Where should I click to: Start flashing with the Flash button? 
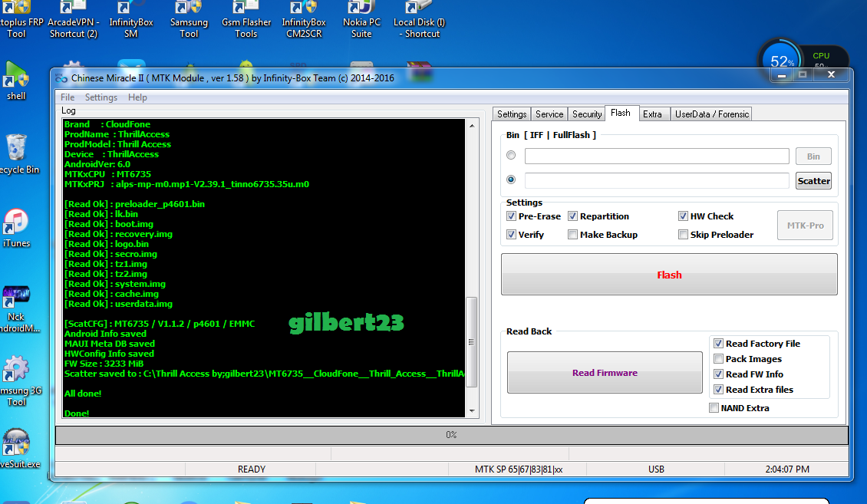tap(669, 275)
